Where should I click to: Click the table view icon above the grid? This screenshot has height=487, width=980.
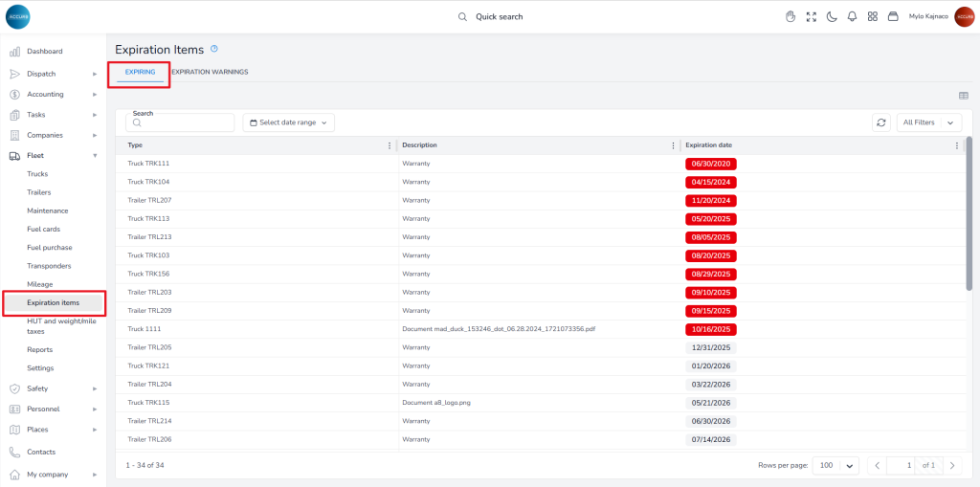[x=964, y=96]
